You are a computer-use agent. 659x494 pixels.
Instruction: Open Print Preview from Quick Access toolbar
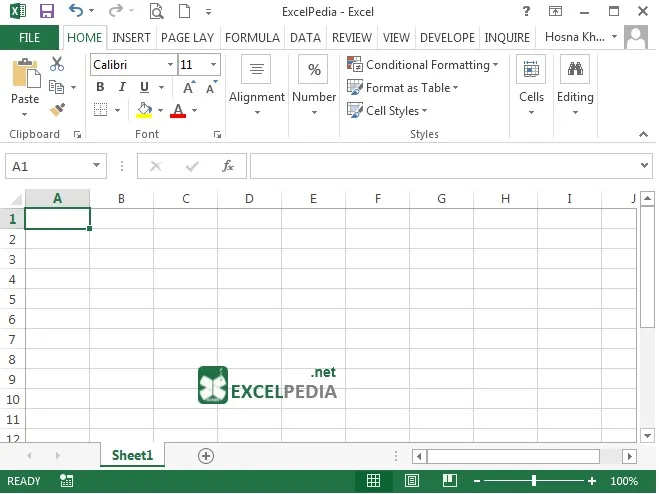pos(156,11)
